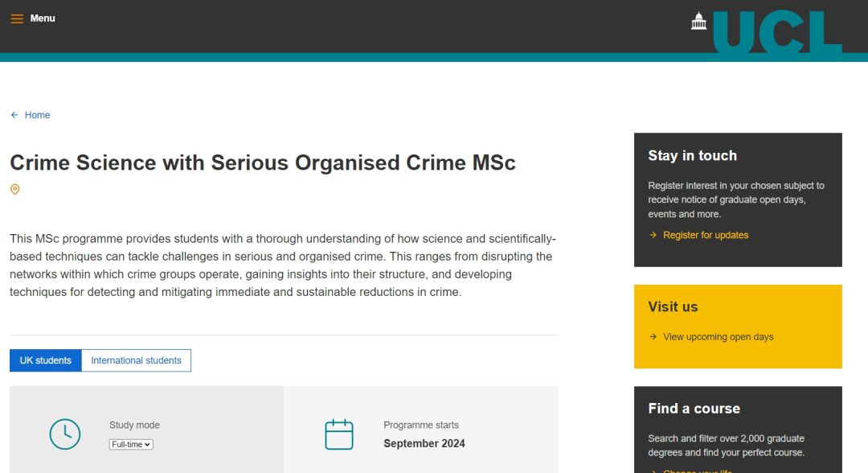This screenshot has height=473, width=868.
Task: Open the hamburger Menu icon
Action: click(x=17, y=19)
